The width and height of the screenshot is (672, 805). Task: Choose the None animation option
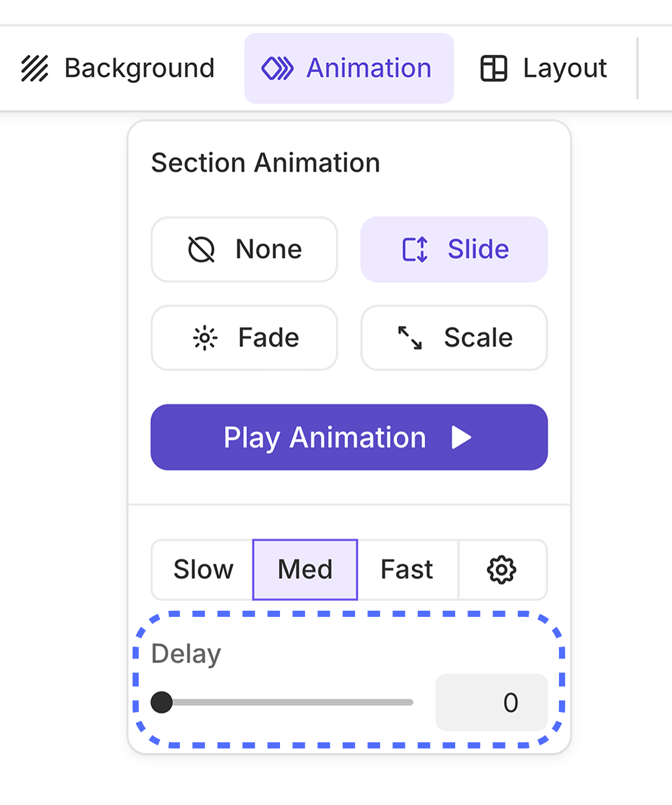(245, 250)
